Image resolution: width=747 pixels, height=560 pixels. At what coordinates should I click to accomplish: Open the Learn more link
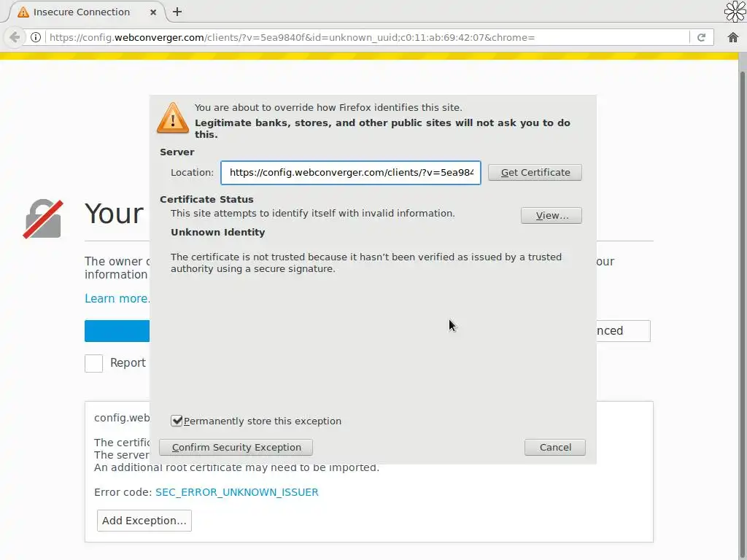(x=117, y=298)
